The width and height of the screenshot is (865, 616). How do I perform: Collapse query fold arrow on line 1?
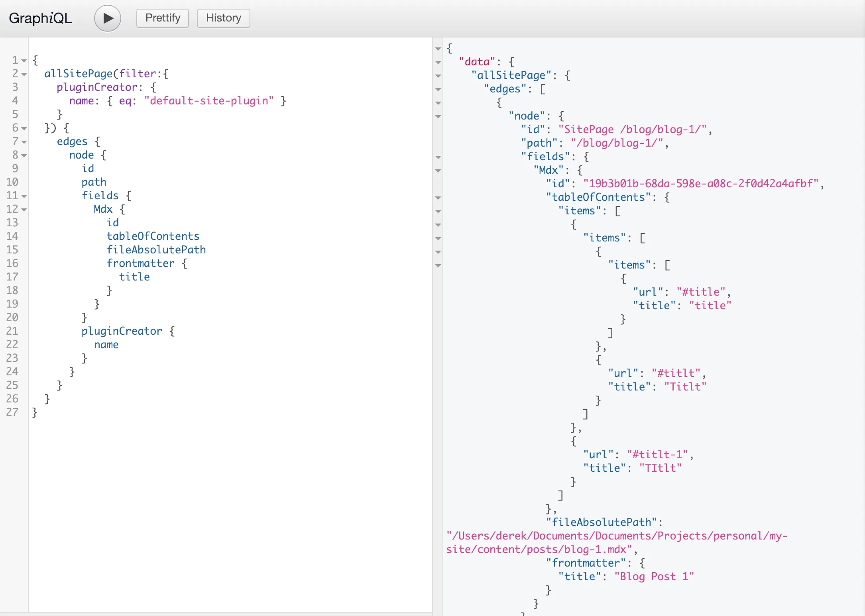pyautogui.click(x=24, y=61)
